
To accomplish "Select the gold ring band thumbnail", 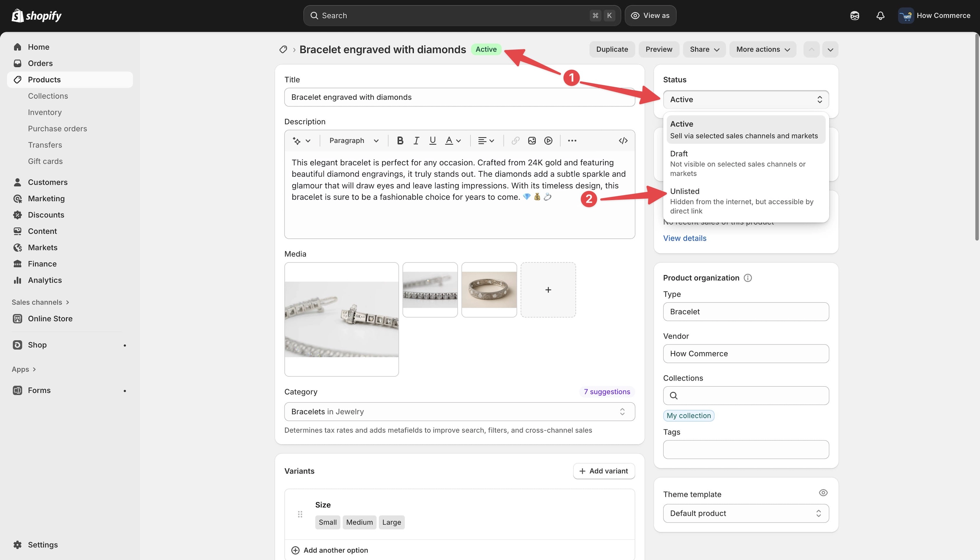I will click(489, 290).
